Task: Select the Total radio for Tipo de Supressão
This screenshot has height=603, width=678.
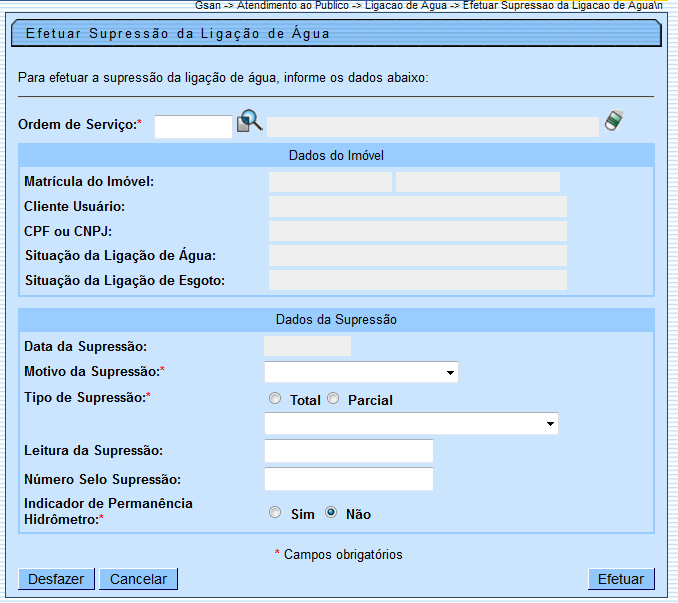Action: coord(275,399)
